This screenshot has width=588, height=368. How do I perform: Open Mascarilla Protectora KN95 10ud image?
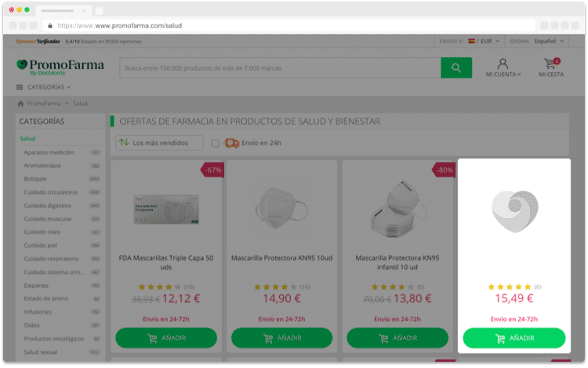pos(281,209)
